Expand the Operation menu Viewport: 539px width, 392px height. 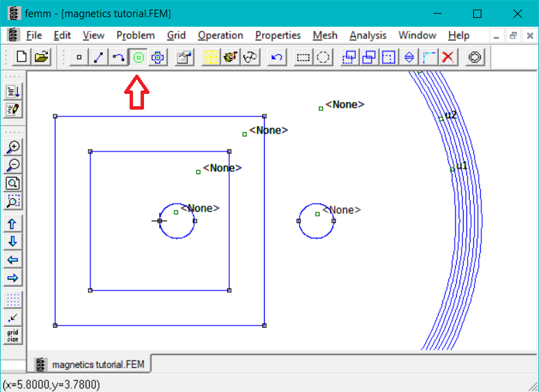[220, 35]
